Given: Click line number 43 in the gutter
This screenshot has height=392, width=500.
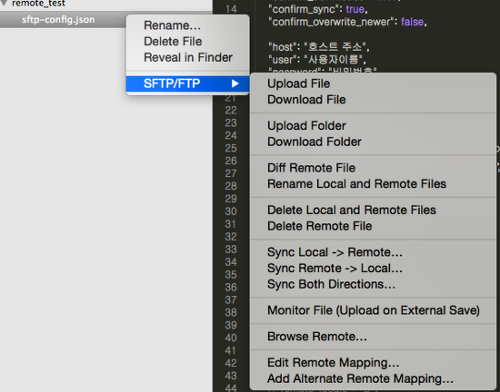Looking at the screenshot, I should coord(231,376).
